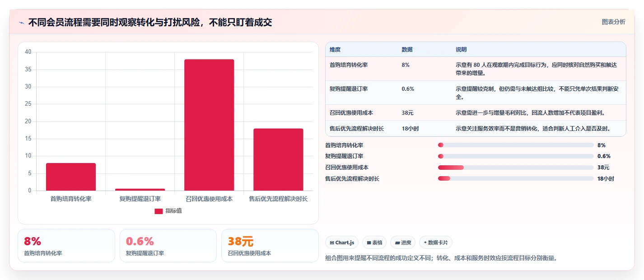644x280 pixels.
Task: Click the 说明 column header
Action: [461, 50]
